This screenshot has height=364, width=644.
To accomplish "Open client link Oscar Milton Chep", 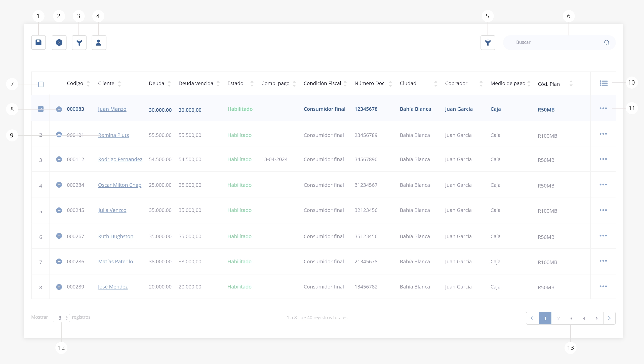I will coord(120,185).
